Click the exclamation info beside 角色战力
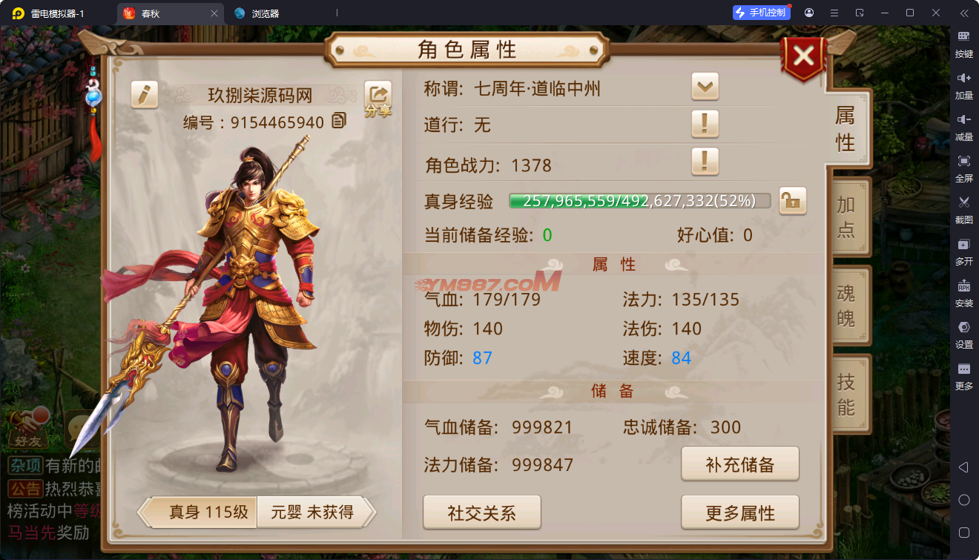The width and height of the screenshot is (979, 560). [705, 161]
